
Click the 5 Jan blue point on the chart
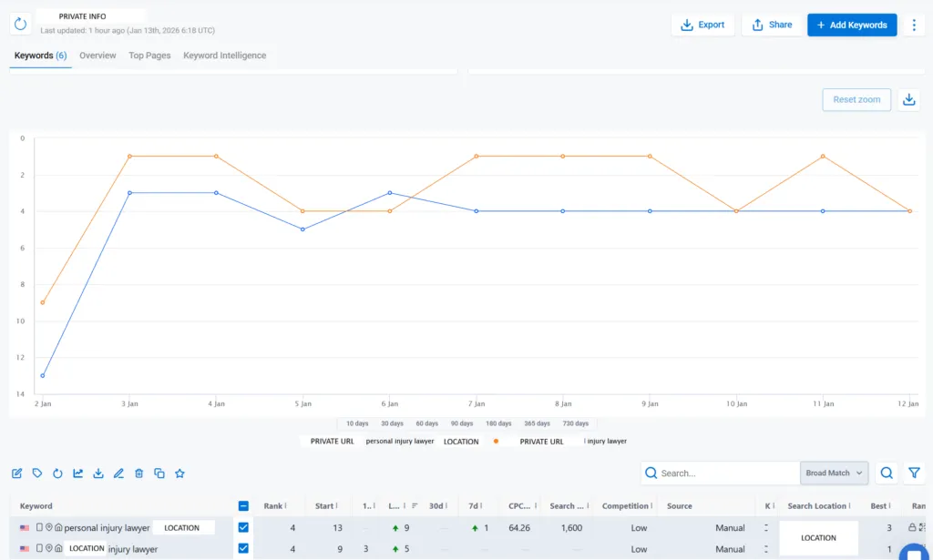[302, 229]
